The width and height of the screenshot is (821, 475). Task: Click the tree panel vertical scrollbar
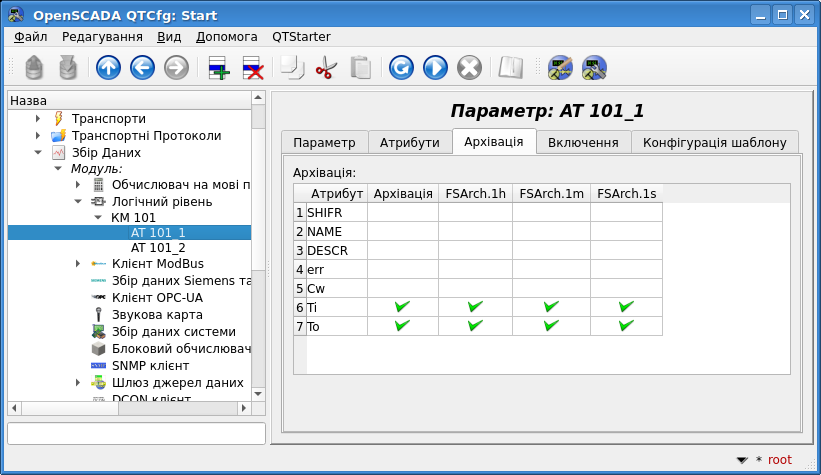pyautogui.click(x=258, y=250)
